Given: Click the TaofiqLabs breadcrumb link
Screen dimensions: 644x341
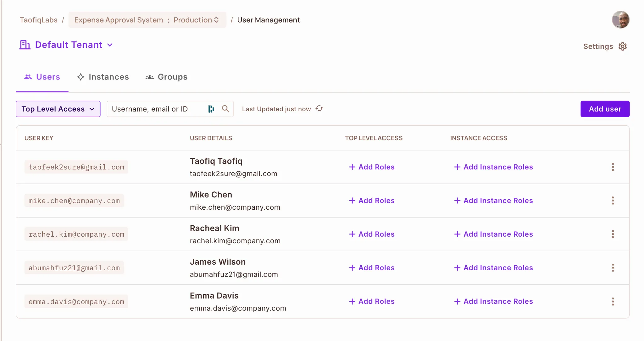Looking at the screenshot, I should click(x=38, y=20).
